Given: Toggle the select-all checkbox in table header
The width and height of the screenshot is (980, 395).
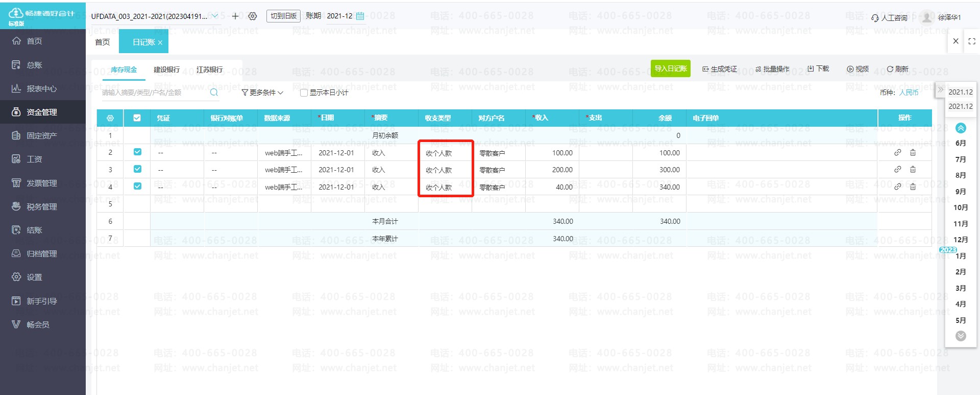Looking at the screenshot, I should 137,118.
